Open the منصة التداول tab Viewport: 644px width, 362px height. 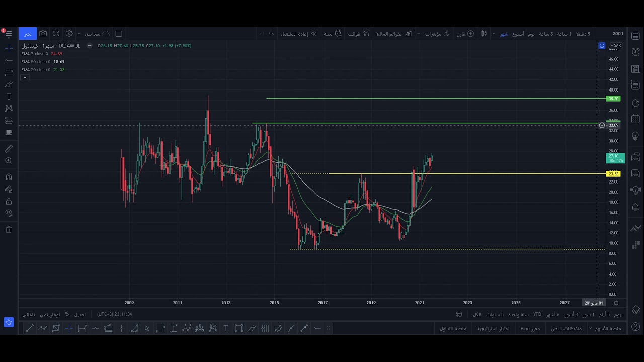[x=453, y=328]
